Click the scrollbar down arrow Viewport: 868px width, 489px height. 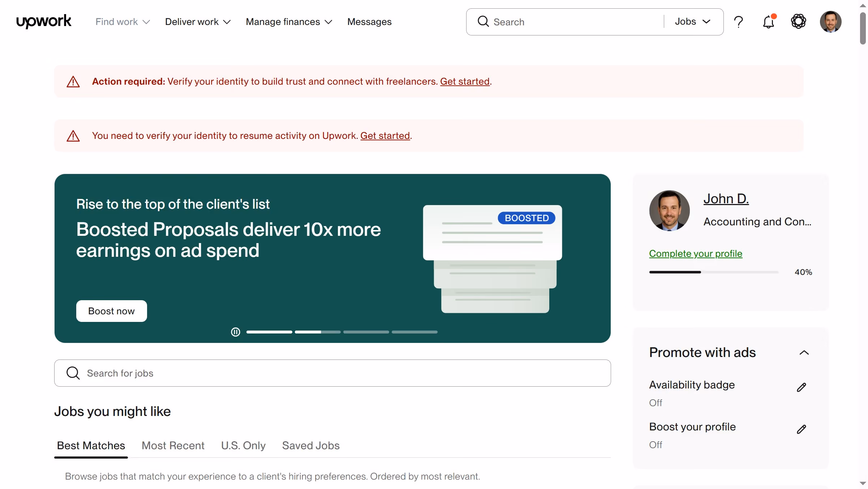(863, 484)
